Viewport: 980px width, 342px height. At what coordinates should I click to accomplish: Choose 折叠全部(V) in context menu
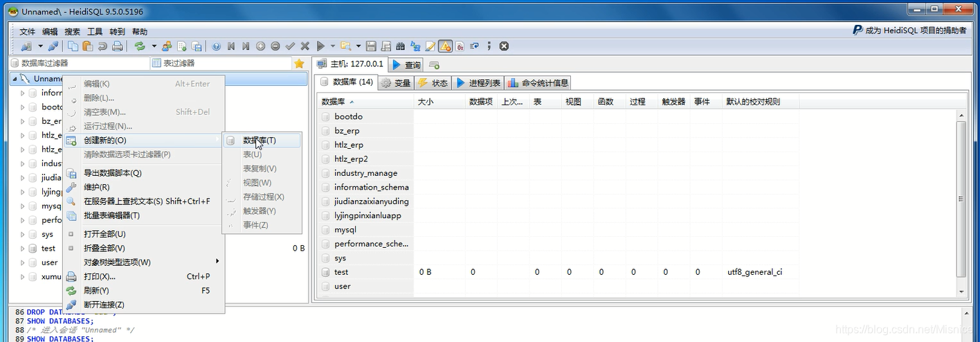[x=143, y=248]
